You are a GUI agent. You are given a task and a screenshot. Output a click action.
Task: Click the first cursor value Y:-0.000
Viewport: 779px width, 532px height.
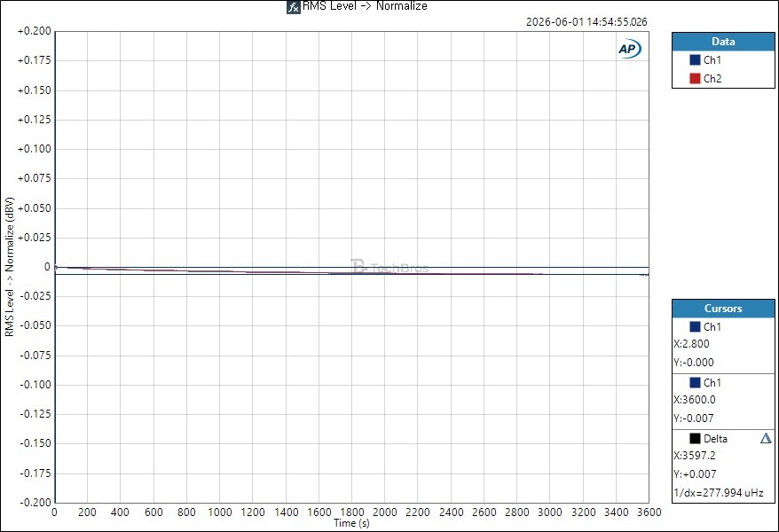[694, 363]
